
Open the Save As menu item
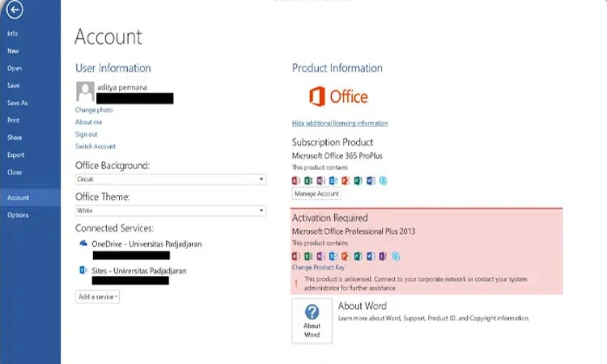18,103
